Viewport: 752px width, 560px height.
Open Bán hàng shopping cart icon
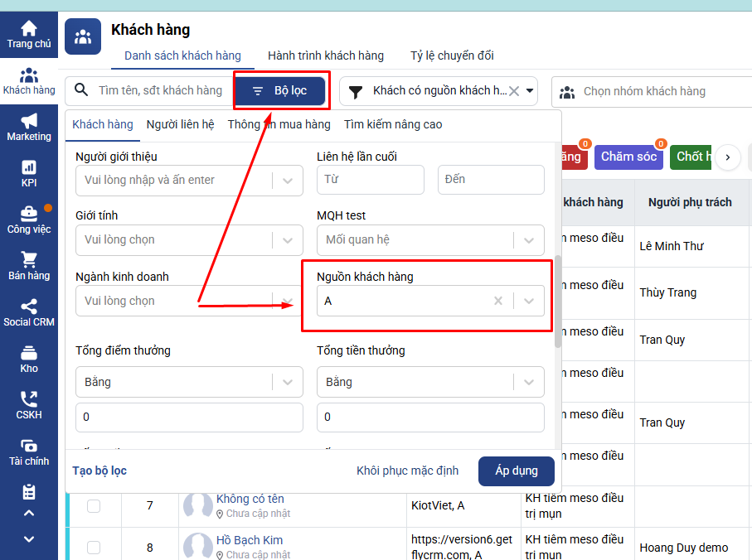[29, 260]
